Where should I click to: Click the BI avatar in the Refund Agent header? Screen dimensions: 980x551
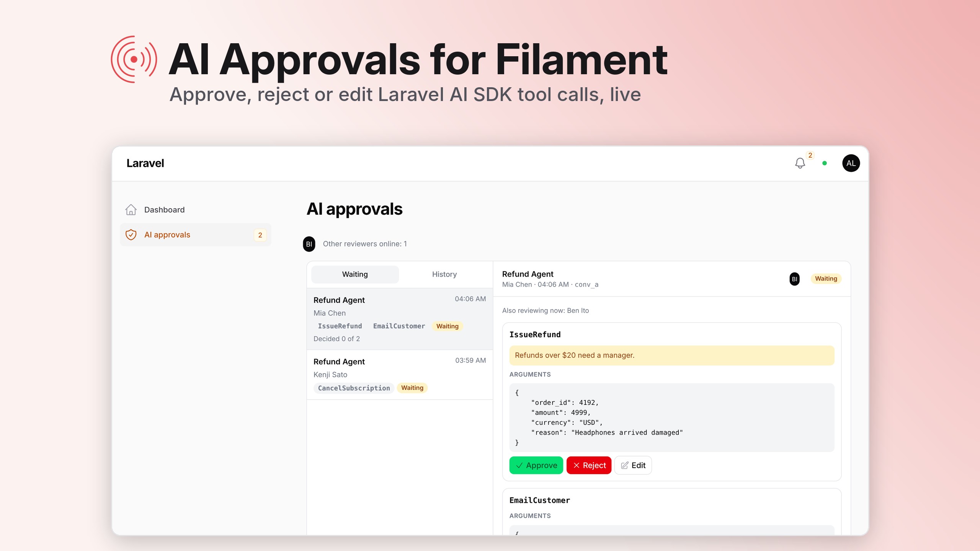(x=794, y=279)
